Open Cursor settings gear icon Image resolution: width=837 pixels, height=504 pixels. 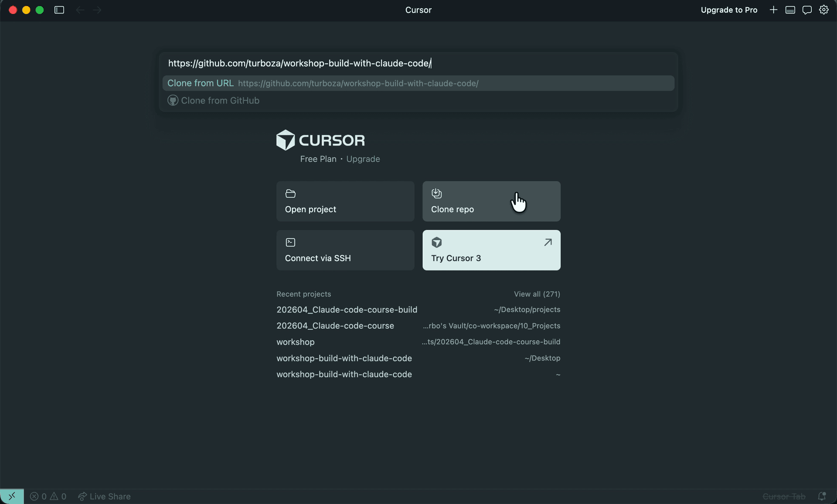click(823, 10)
